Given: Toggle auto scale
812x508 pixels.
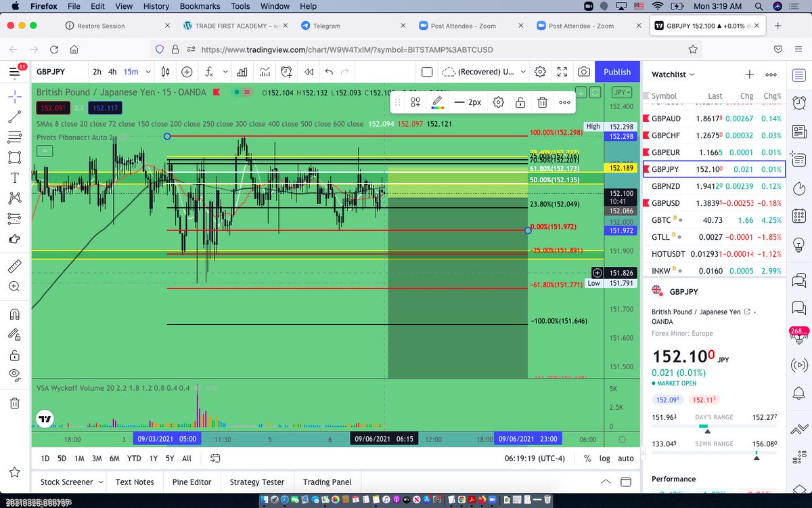Looking at the screenshot, I should 626,459.
